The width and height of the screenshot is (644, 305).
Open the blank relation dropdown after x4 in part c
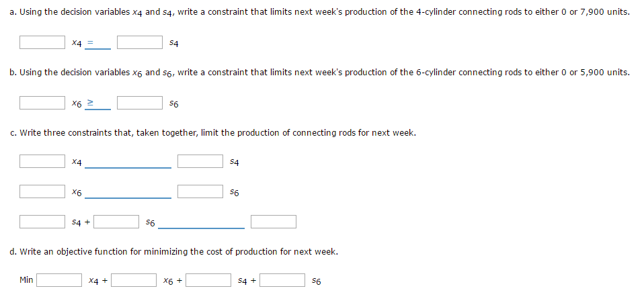coord(128,162)
